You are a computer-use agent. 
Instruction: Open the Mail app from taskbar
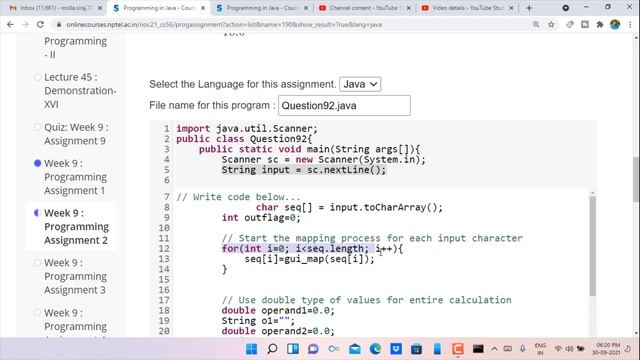click(355, 349)
